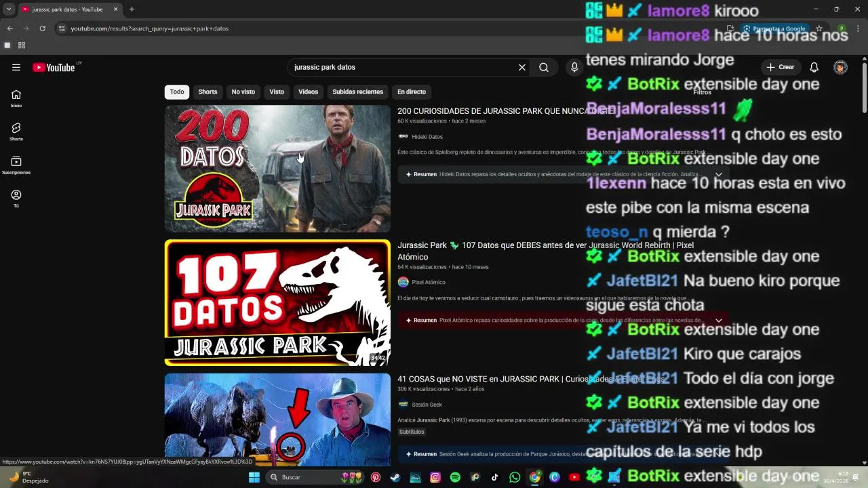Click the taskbar Buscar search box
Viewport: 868px width, 488px height.
(315, 477)
